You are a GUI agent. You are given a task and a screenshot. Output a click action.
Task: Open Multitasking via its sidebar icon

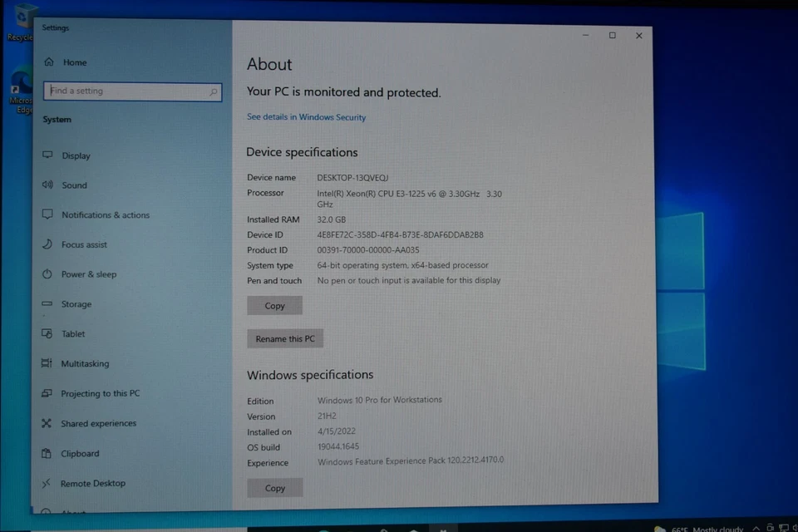pyautogui.click(x=47, y=363)
